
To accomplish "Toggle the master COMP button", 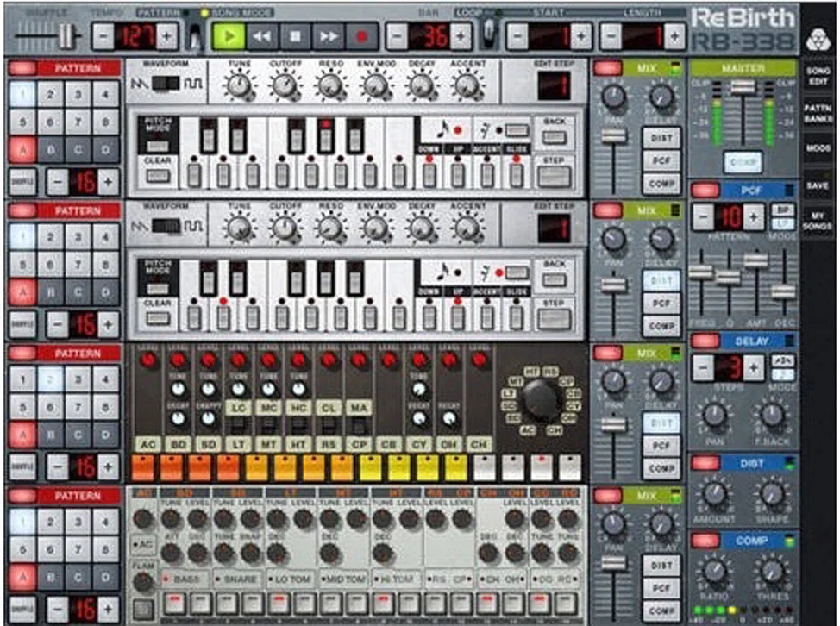I will pyautogui.click(x=743, y=162).
